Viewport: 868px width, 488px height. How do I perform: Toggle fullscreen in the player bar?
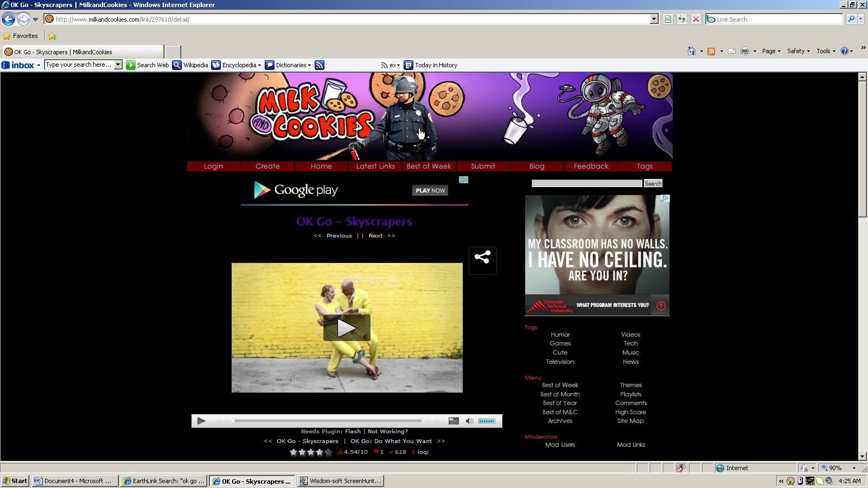pos(454,421)
